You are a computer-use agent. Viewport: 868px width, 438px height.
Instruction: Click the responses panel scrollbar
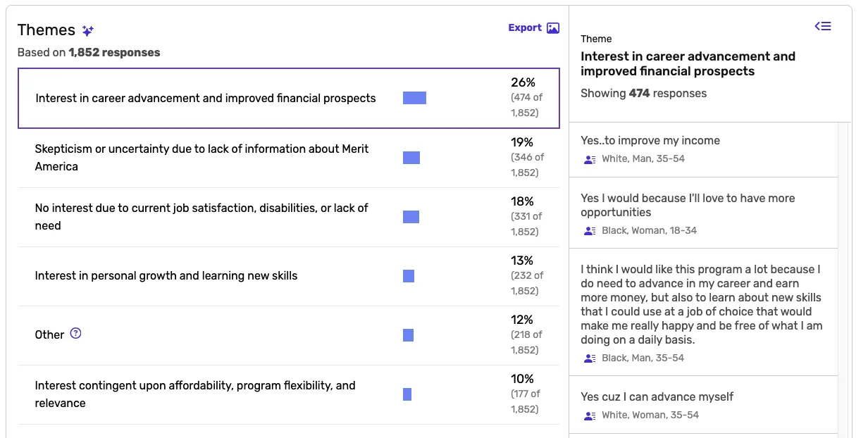[843, 282]
